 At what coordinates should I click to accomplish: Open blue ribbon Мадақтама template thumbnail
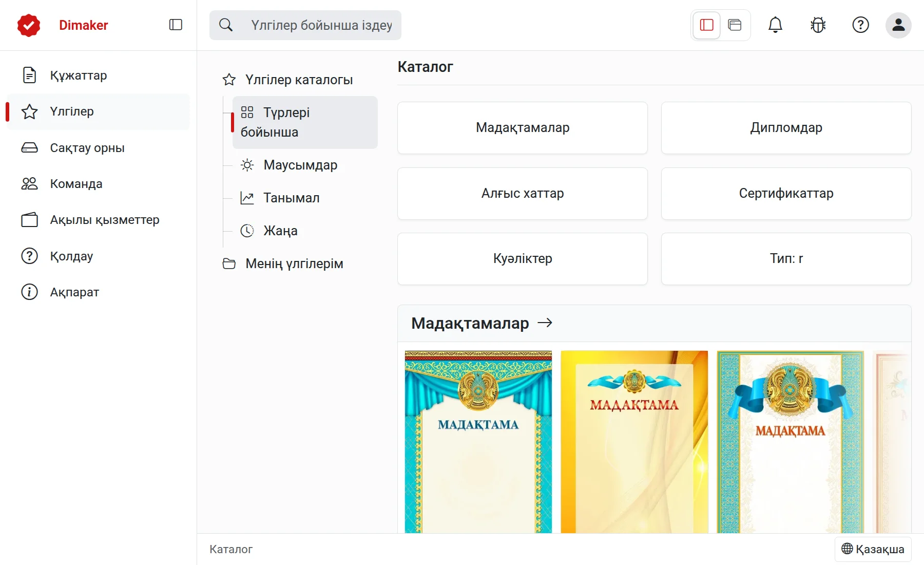point(791,442)
